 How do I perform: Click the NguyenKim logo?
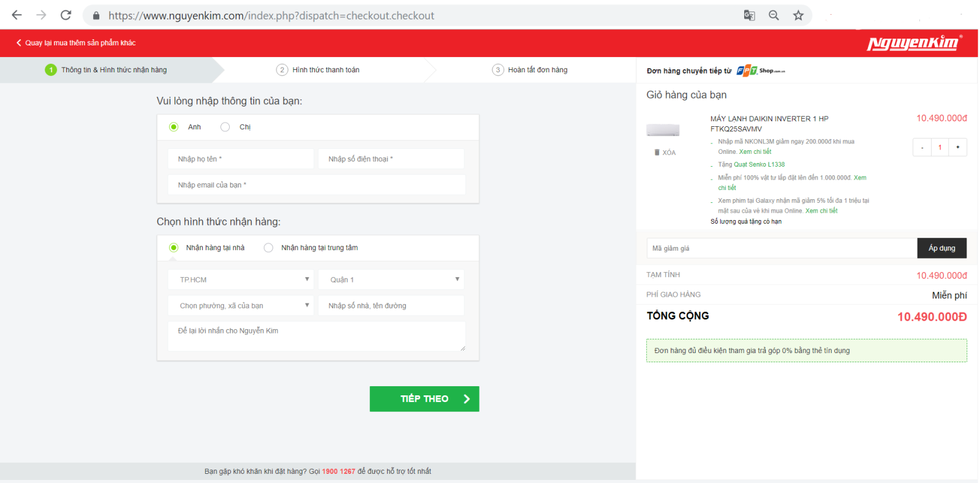[x=914, y=42]
